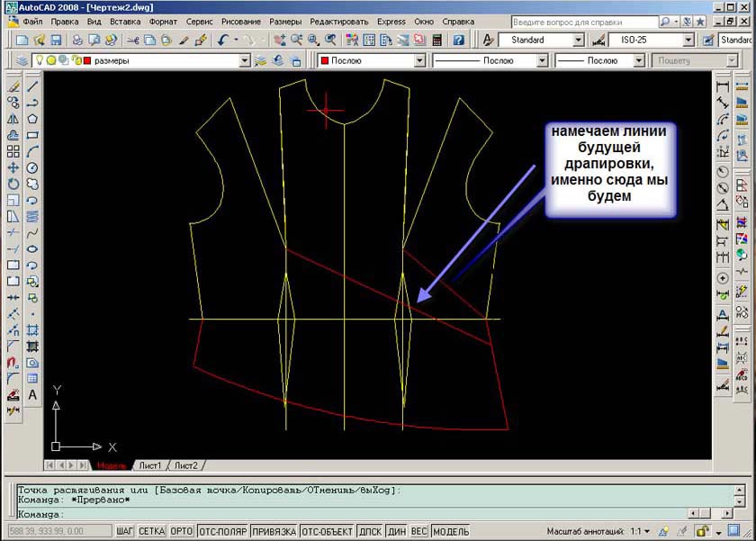Click the Save file icon
Viewport: 756px width, 541px height.
56,41
